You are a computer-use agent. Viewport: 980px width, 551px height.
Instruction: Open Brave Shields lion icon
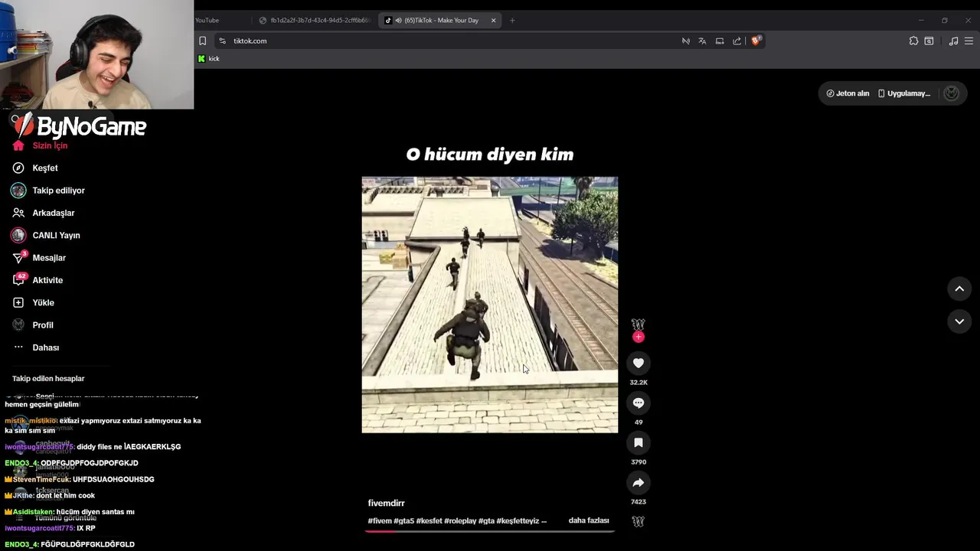[756, 41]
